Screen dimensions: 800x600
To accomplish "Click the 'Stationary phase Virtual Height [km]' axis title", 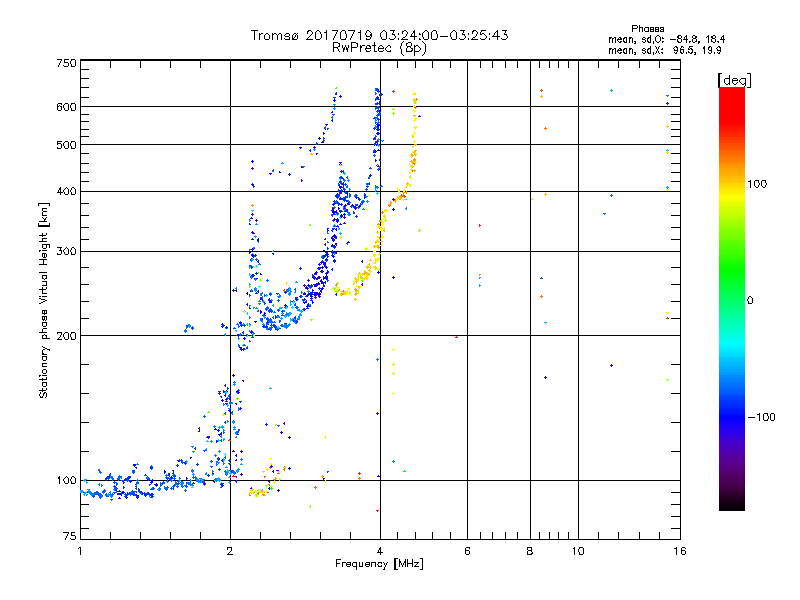I will 44,300.
